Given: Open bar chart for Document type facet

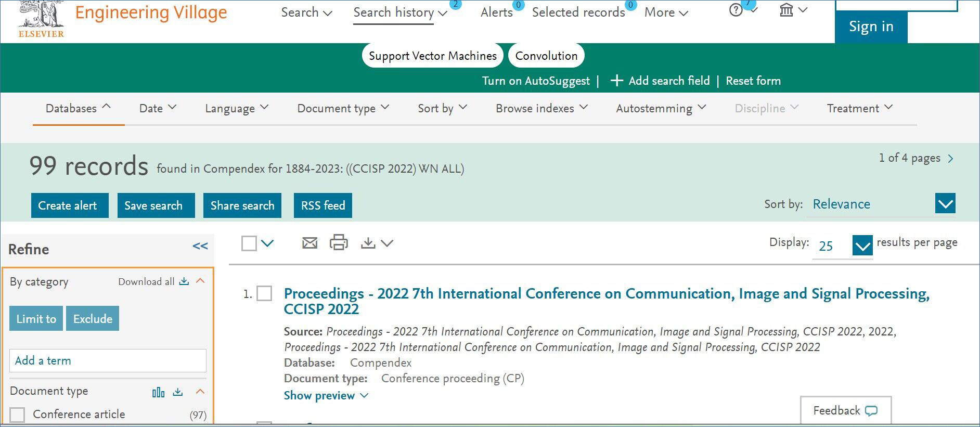Looking at the screenshot, I should coord(158,392).
